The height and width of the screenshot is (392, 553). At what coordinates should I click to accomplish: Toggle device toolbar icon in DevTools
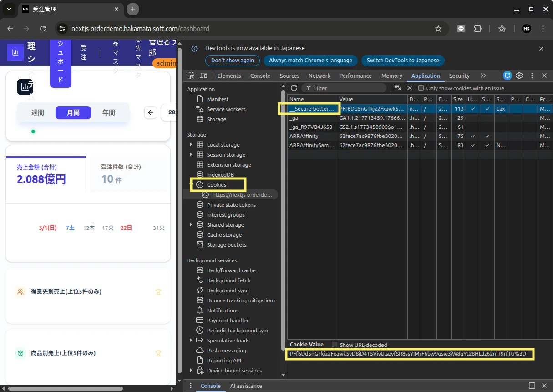204,76
